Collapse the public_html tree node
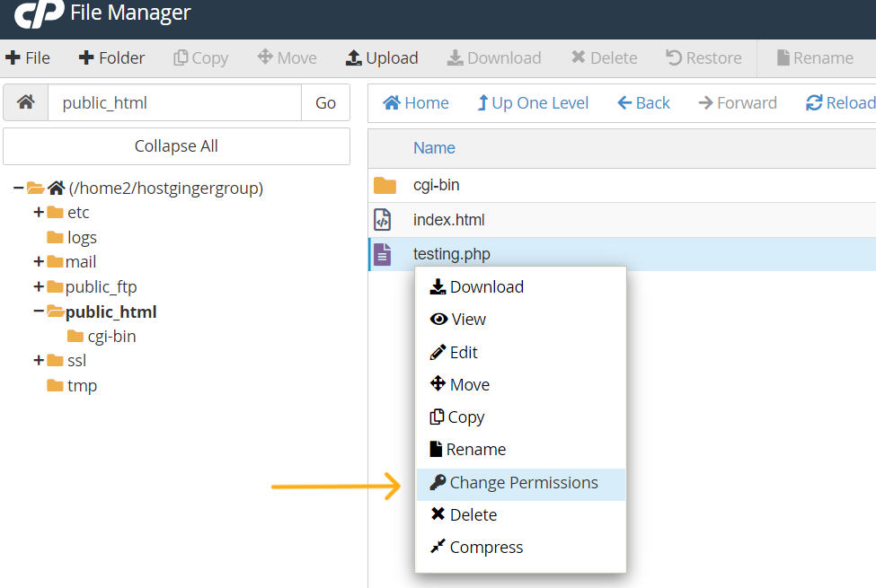This screenshot has width=876, height=588. pyautogui.click(x=39, y=311)
